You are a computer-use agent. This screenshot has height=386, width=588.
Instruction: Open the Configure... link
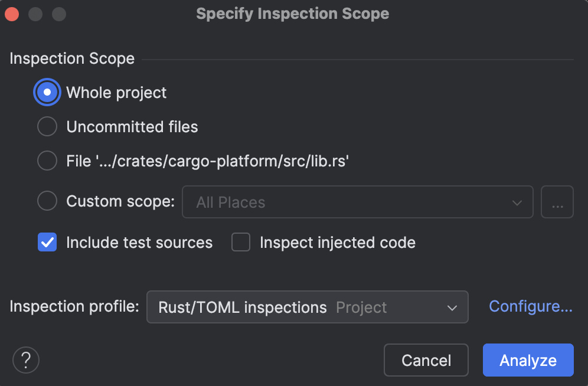click(531, 306)
